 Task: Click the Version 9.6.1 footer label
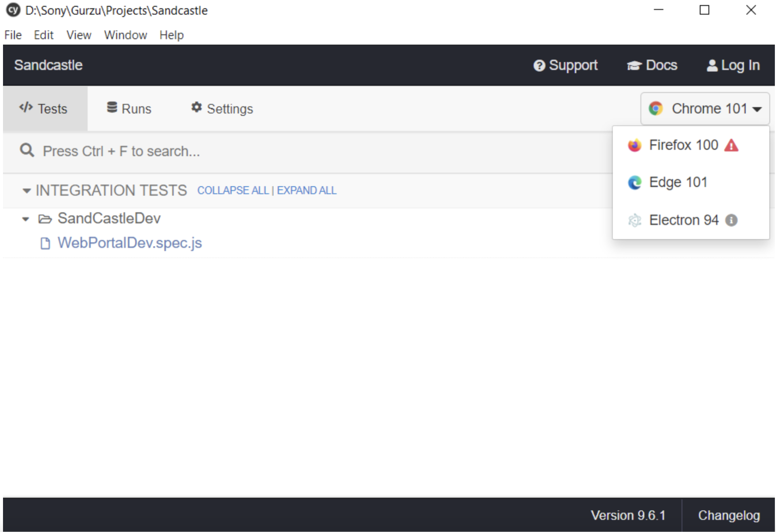pyautogui.click(x=628, y=515)
